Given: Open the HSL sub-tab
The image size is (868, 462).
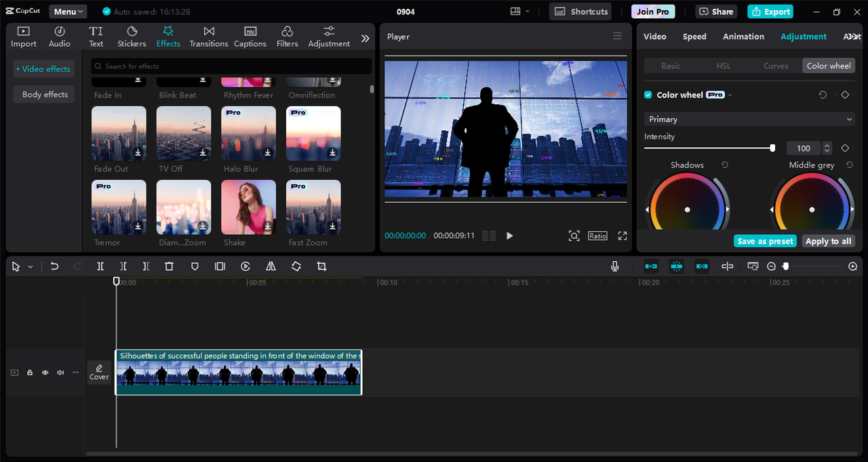Looking at the screenshot, I should [724, 66].
